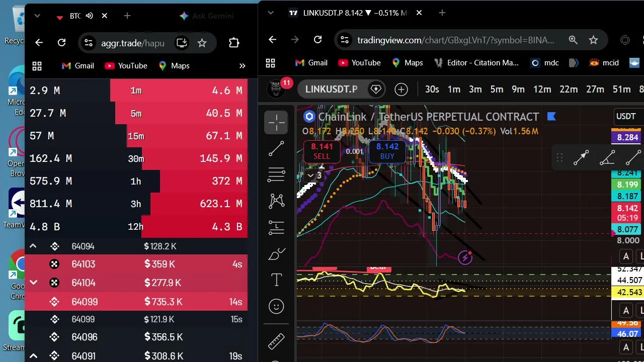Open new tab in TradingView window
The width and height of the screenshot is (644, 362).
(442, 13)
